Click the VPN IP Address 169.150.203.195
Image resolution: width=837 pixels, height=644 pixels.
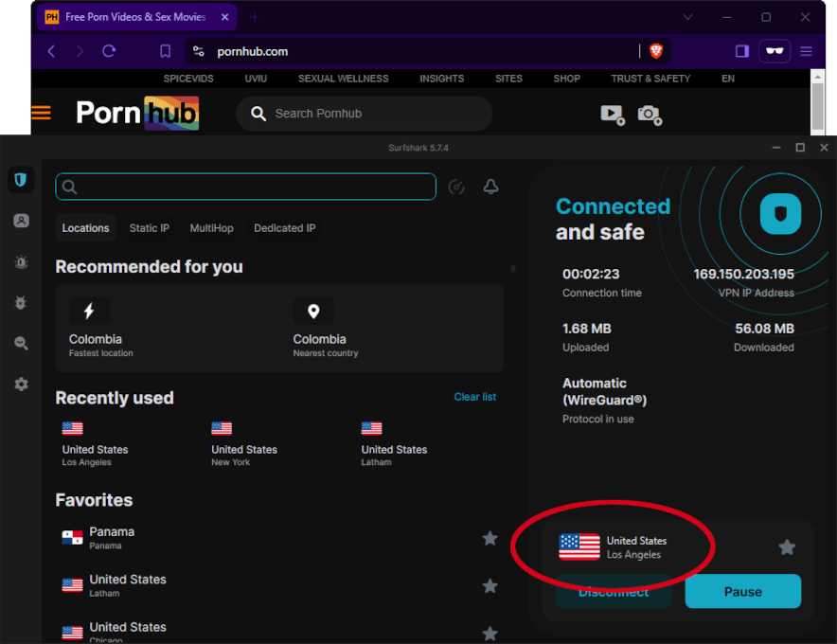[743, 274]
